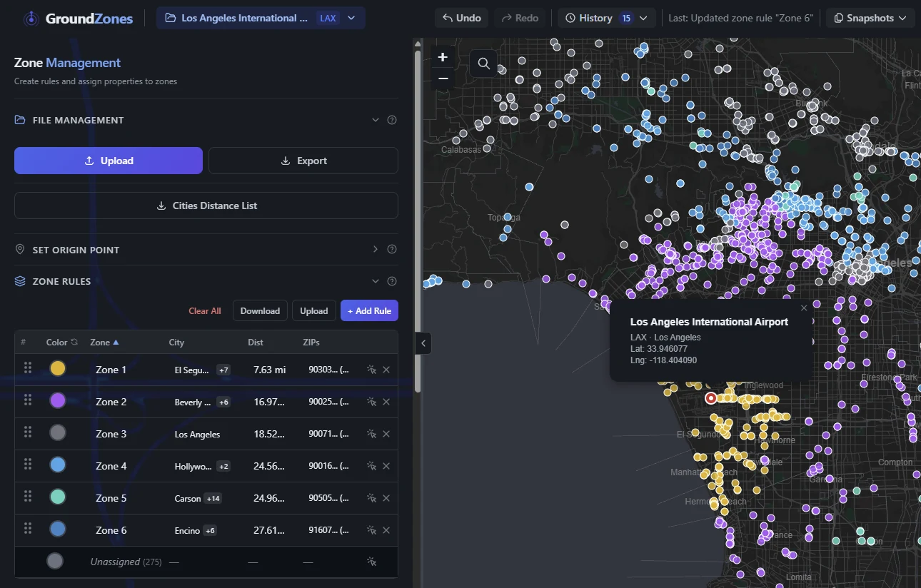Open the map search magnifier

tap(483, 64)
